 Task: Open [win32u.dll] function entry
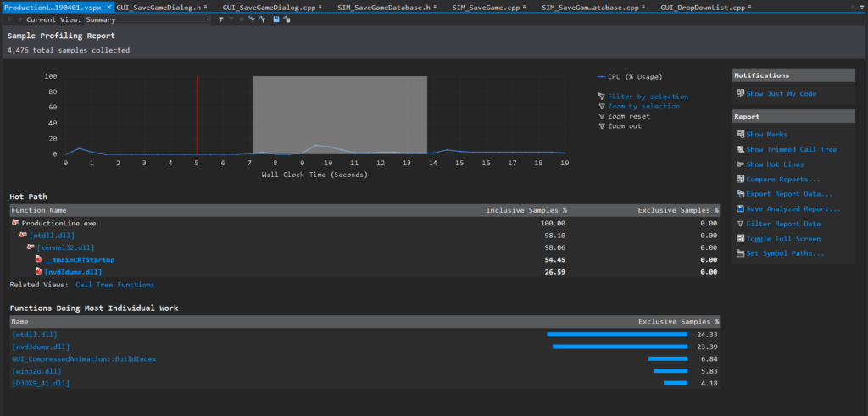point(36,371)
